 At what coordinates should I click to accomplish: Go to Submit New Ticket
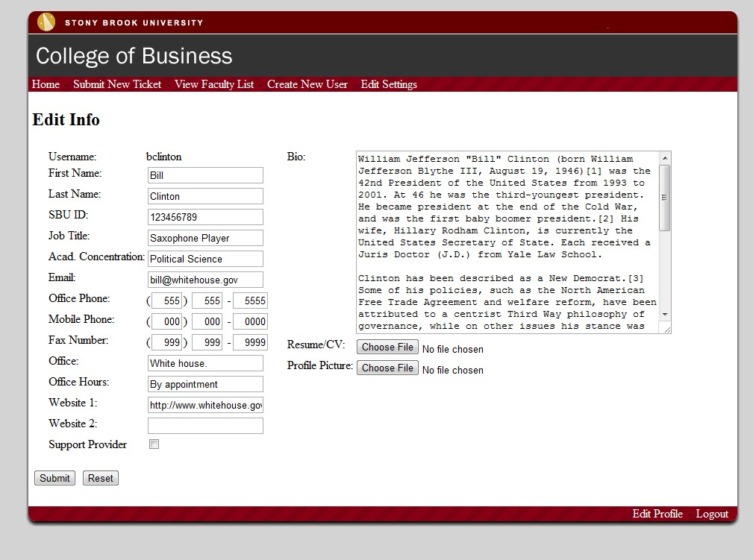[117, 84]
